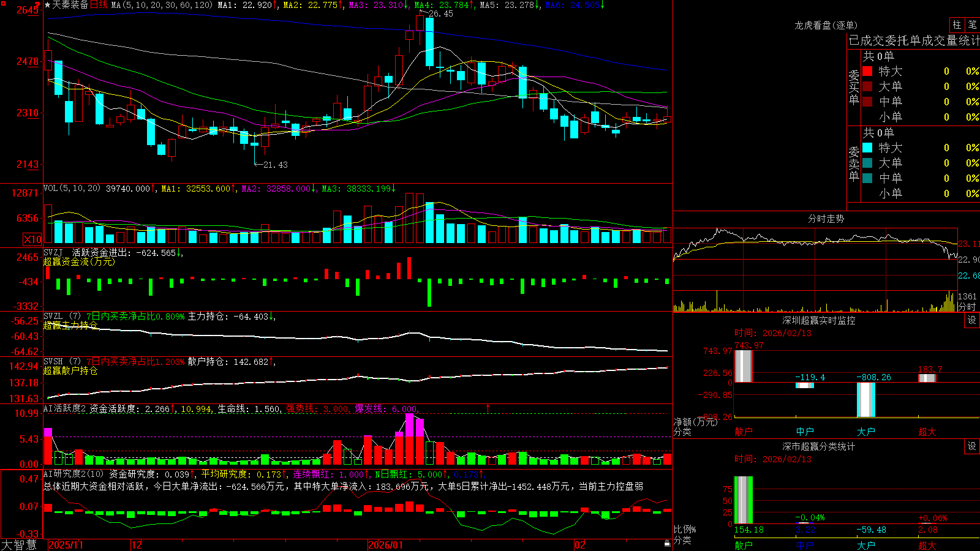980x551 pixels.
Task: Open 设 settings for 深圳超赢实时监控
Action: (x=972, y=320)
